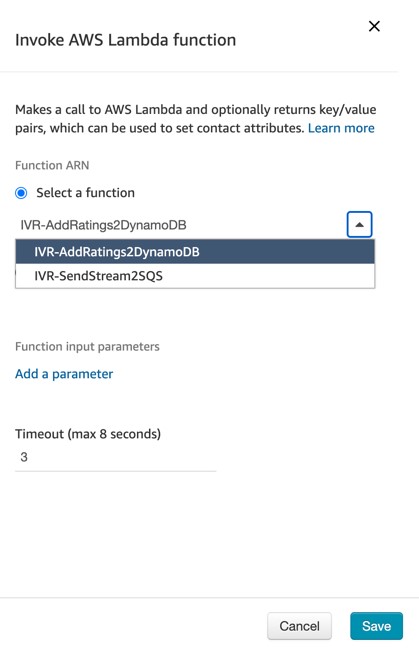Click the blue dot inside the radio button

pos(21,193)
